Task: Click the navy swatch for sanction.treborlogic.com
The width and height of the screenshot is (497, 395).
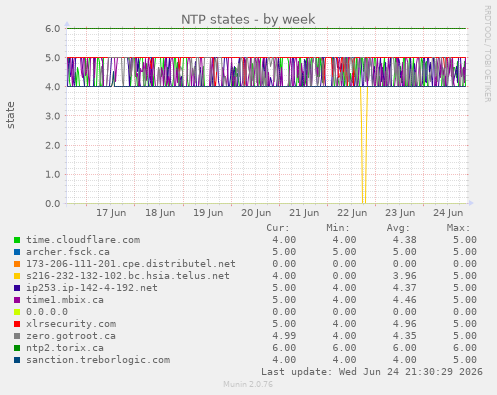Action: (x=17, y=360)
